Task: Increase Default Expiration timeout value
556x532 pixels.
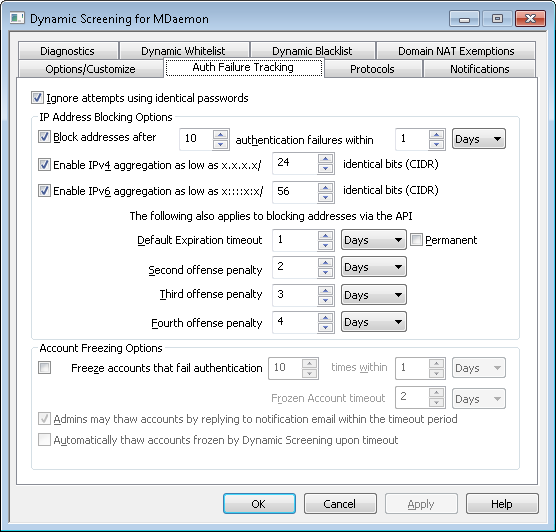Action: (x=326, y=235)
